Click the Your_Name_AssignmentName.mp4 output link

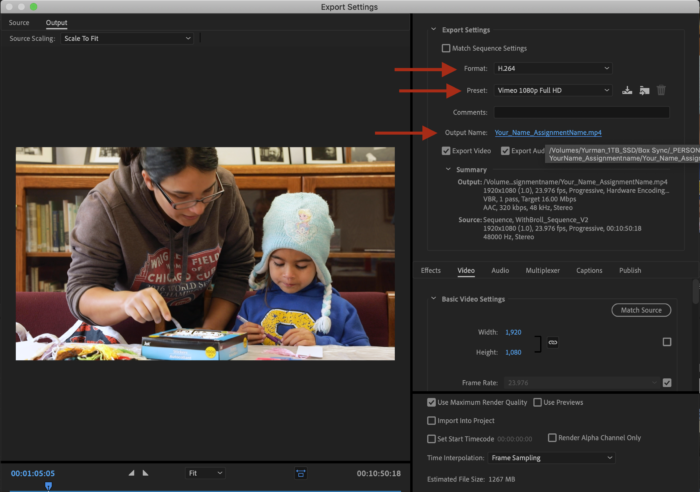coord(547,132)
